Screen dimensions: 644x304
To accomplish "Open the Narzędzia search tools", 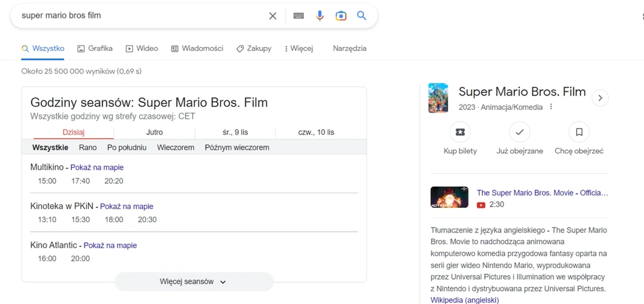I will click(350, 48).
